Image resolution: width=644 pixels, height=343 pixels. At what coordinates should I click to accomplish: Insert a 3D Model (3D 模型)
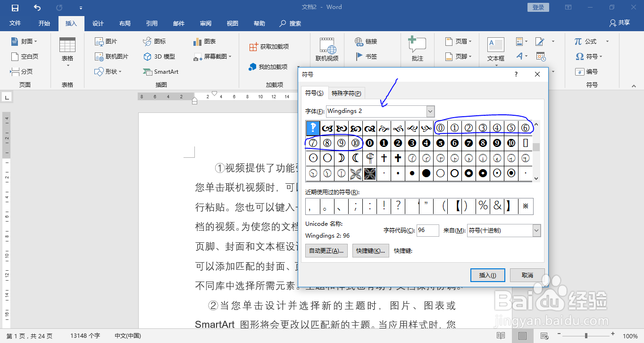click(x=159, y=57)
